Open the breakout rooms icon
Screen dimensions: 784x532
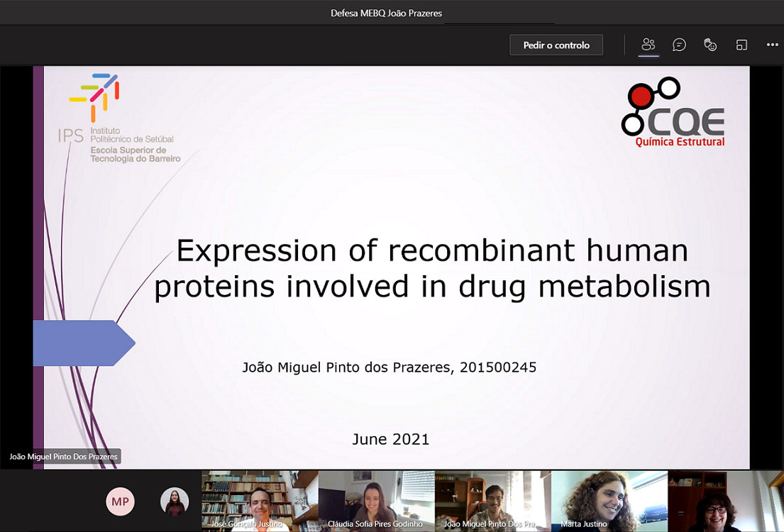click(x=741, y=45)
